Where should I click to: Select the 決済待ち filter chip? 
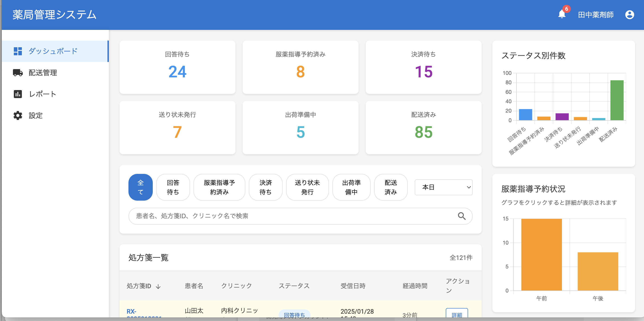pyautogui.click(x=265, y=187)
